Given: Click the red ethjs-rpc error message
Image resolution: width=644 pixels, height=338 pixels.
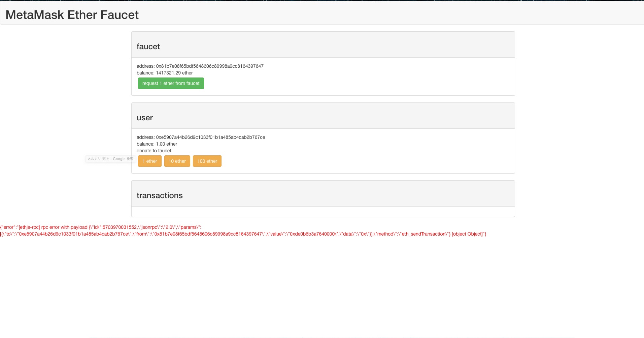Looking at the screenshot, I should coord(101,227).
